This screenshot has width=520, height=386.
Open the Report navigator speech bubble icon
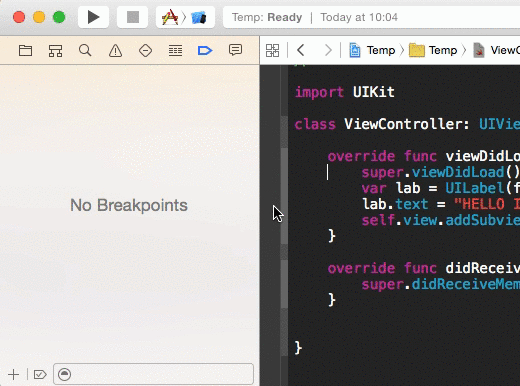(x=235, y=50)
